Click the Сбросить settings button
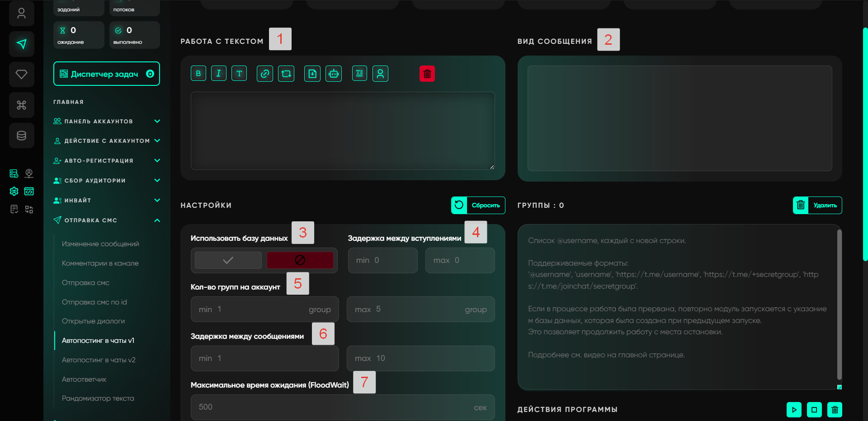The width and height of the screenshot is (868, 421). tap(478, 205)
